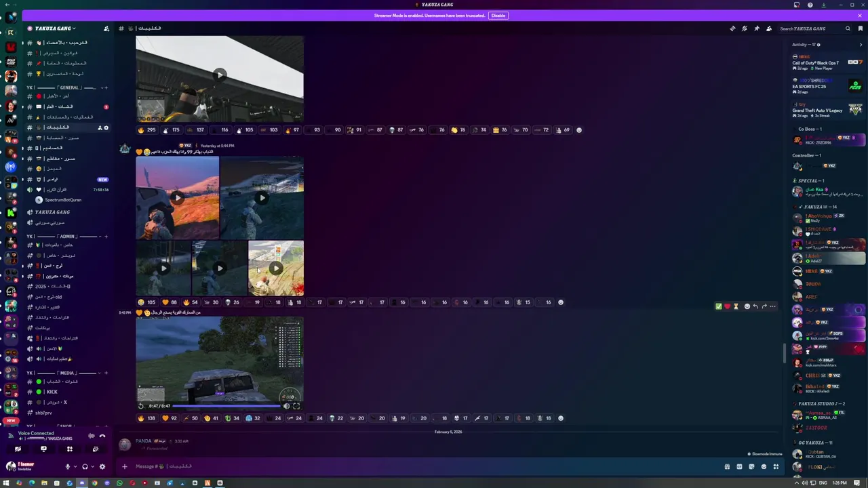This screenshot has height=488, width=868.
Task: Collapse the MEDIA category
Action: [64, 373]
